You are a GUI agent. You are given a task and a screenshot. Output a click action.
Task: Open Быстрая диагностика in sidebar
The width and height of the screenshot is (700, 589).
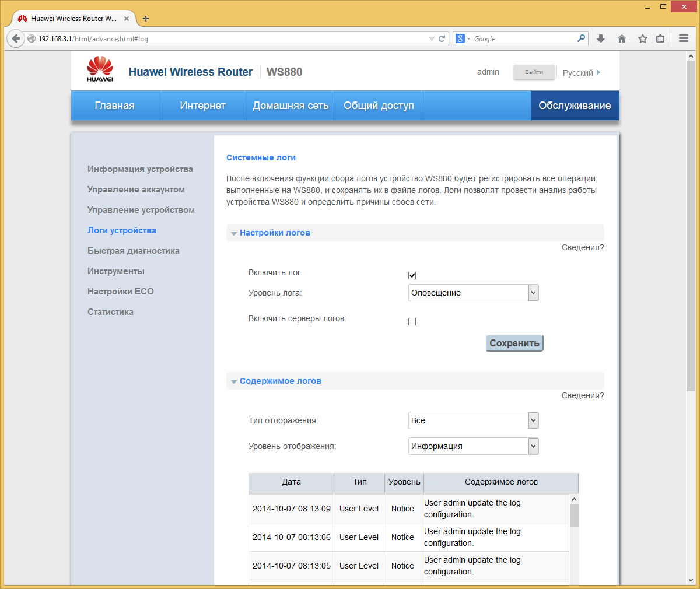[x=134, y=251]
